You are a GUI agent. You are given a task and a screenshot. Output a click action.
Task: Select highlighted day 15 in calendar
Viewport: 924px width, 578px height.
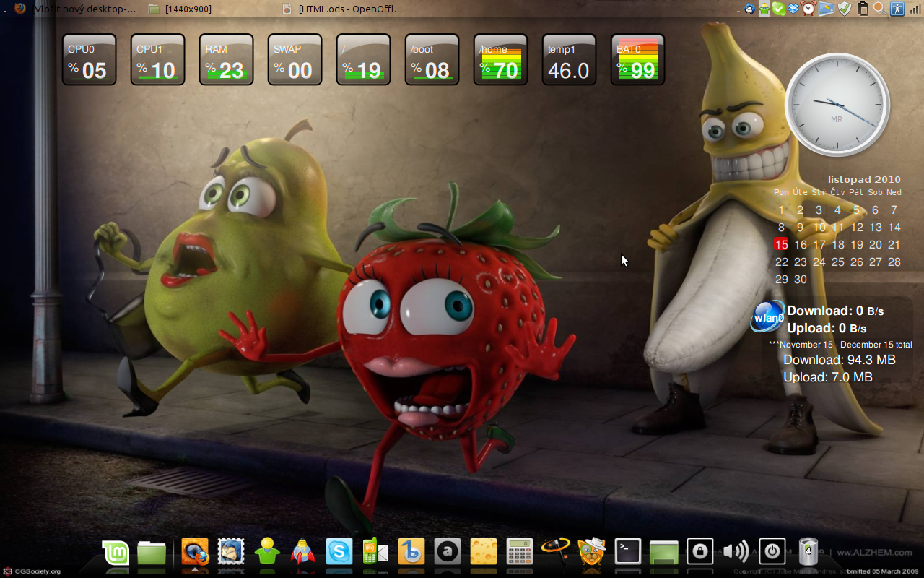781,244
